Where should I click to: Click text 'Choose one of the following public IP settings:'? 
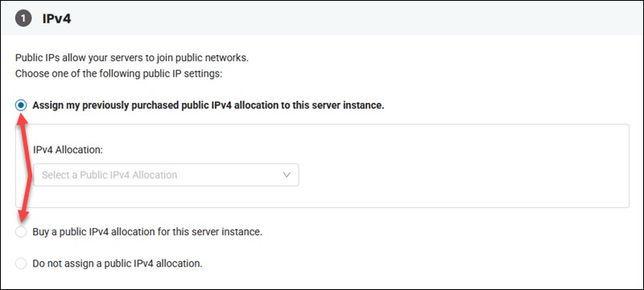coord(118,75)
